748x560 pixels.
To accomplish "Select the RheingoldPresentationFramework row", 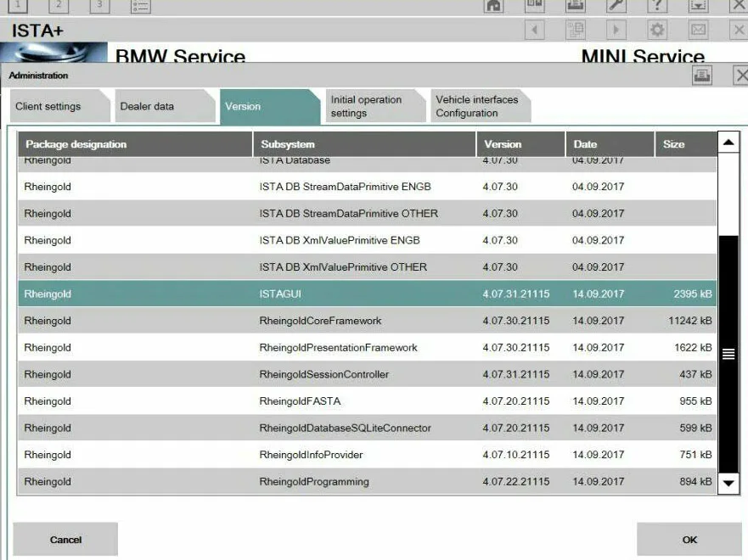I will pos(368,347).
